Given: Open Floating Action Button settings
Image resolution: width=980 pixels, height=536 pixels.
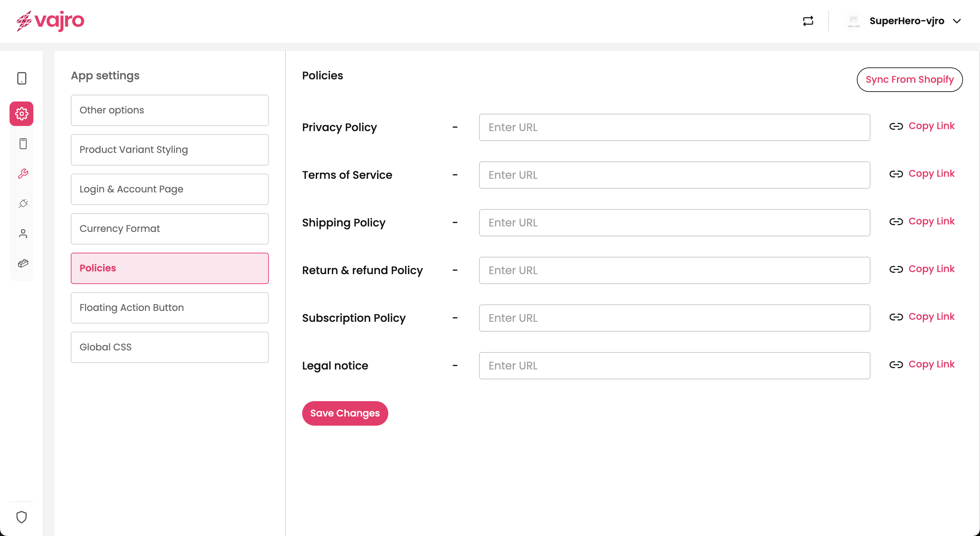Looking at the screenshot, I should click(169, 308).
